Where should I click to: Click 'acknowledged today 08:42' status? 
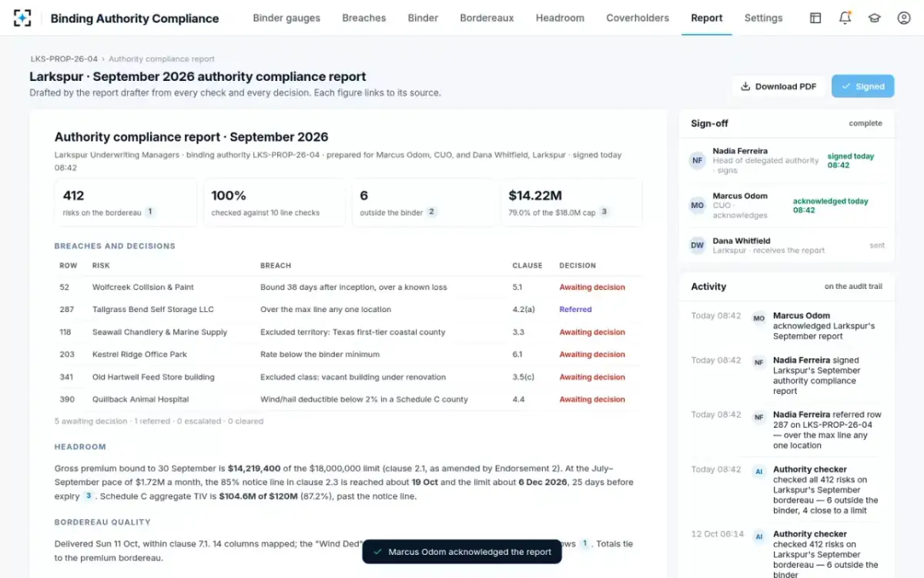pos(831,206)
